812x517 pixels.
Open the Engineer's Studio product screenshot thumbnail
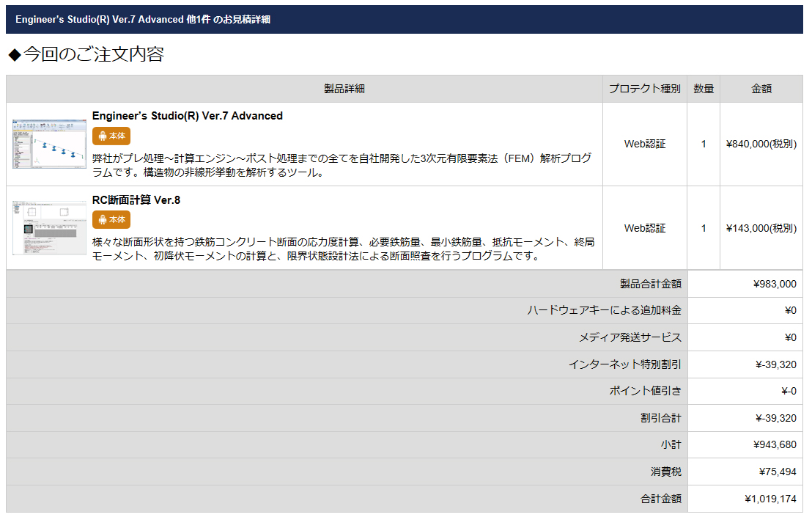tap(49, 144)
